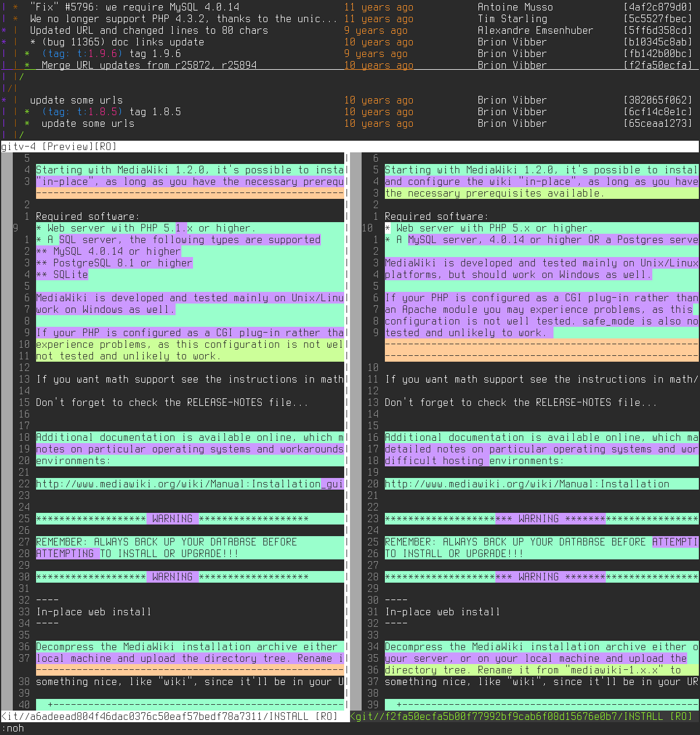Click 'platforms, but should work on Windows' line

518,274
